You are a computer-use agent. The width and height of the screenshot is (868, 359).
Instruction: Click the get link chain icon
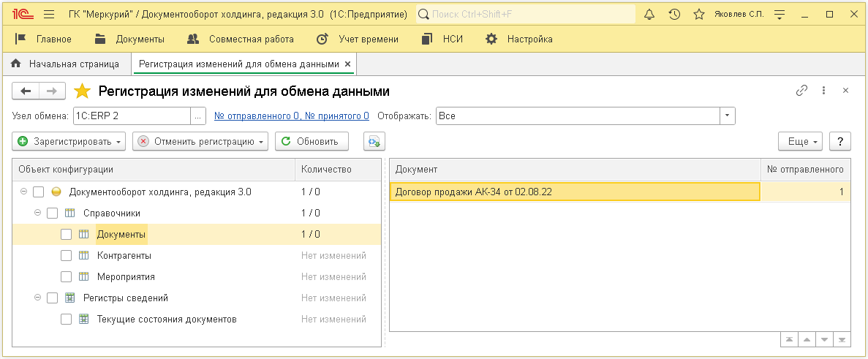(x=802, y=91)
